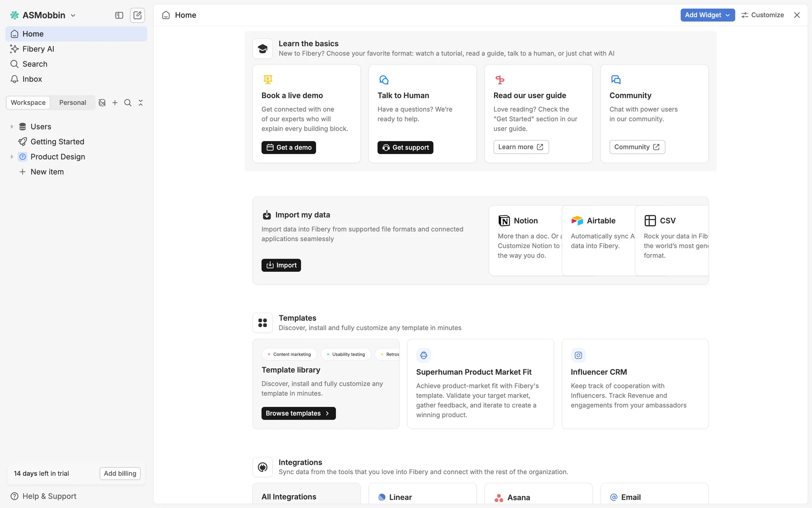Open the Add Widget dropdown

(707, 15)
